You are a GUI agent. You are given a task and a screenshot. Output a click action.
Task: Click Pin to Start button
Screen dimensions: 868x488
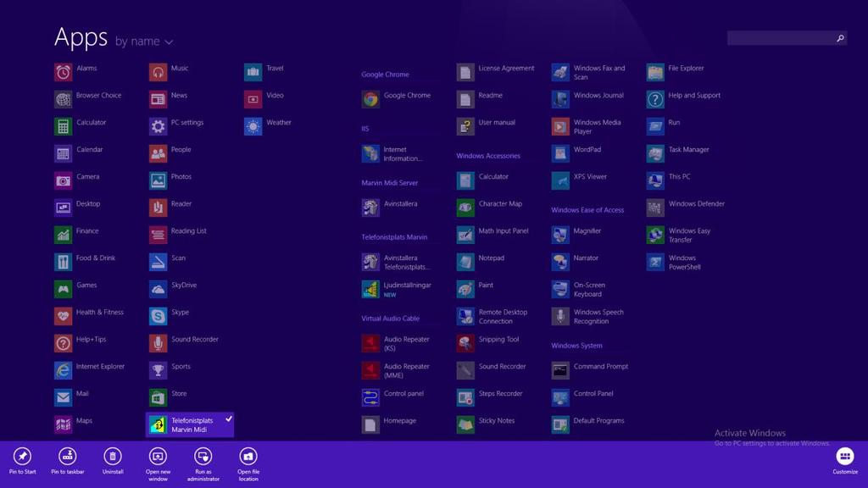22,461
